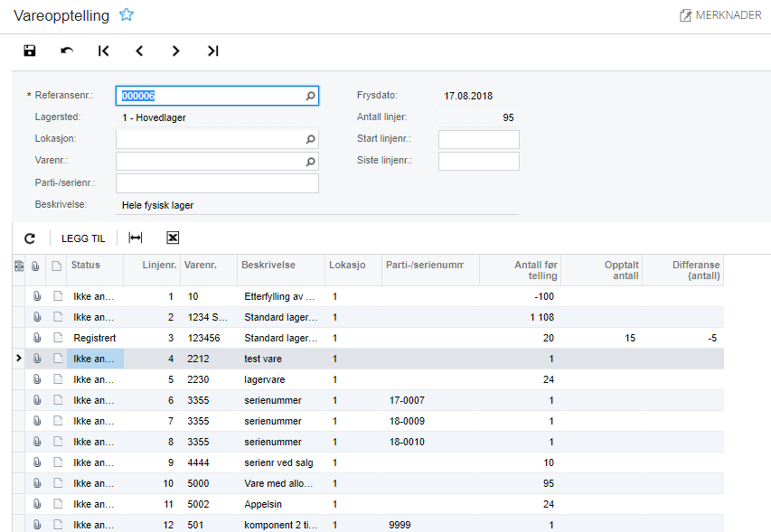Select serial number 17-0007 cell

pos(430,400)
